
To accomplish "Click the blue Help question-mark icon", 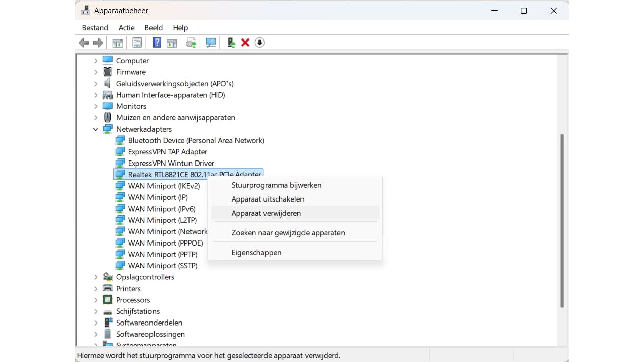I will click(x=157, y=43).
